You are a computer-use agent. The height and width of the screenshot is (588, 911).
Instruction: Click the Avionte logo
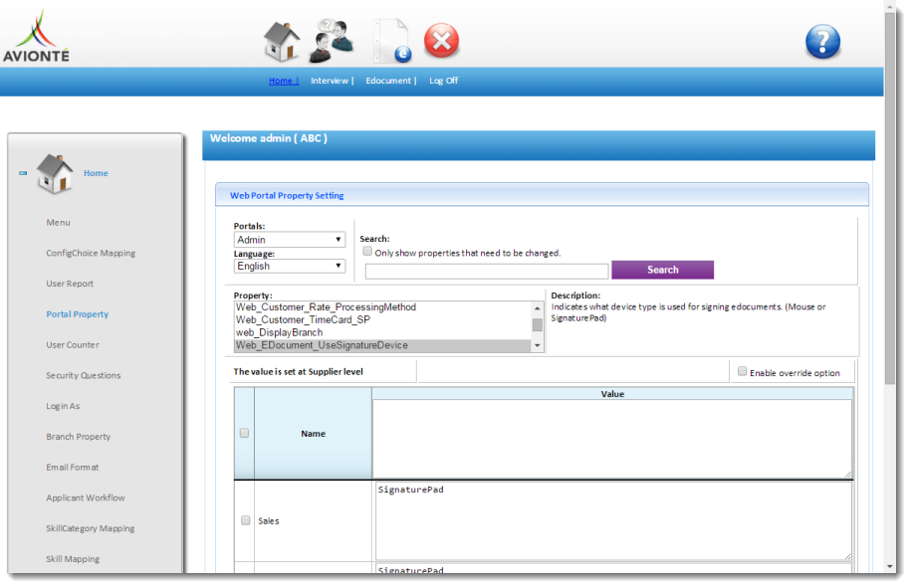point(36,37)
